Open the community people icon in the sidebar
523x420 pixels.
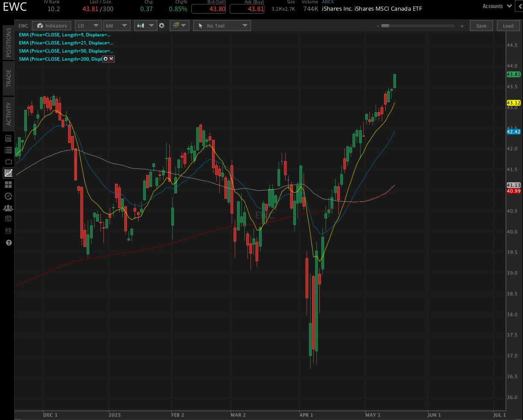coord(8,208)
